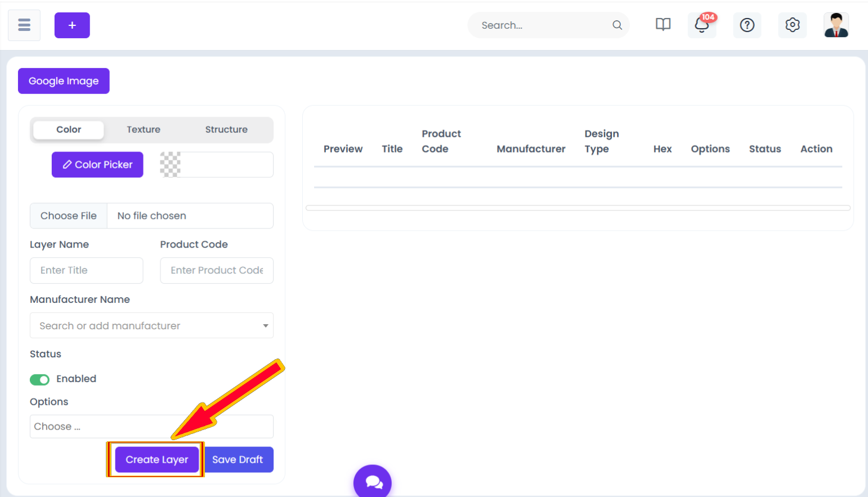
Task: Click the Color Picker button
Action: (97, 164)
